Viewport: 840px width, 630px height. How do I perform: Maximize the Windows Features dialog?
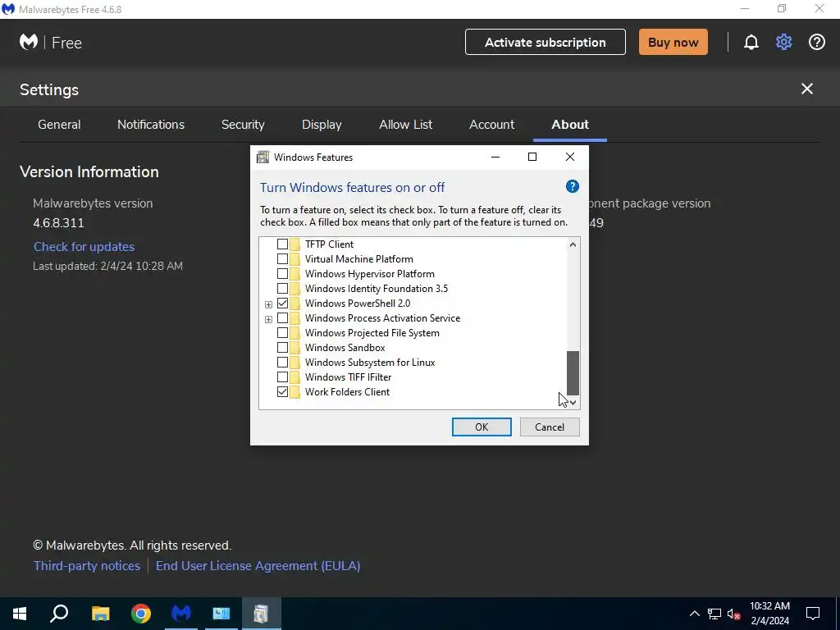point(532,157)
